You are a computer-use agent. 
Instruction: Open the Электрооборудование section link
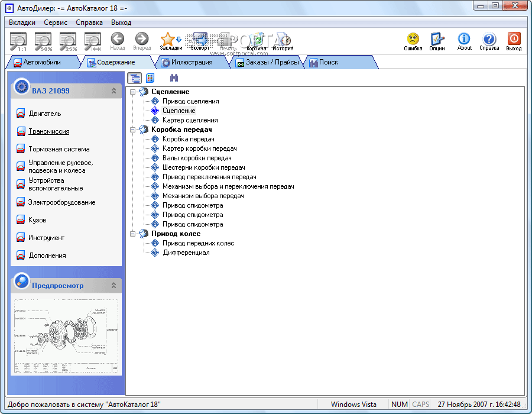tap(61, 202)
